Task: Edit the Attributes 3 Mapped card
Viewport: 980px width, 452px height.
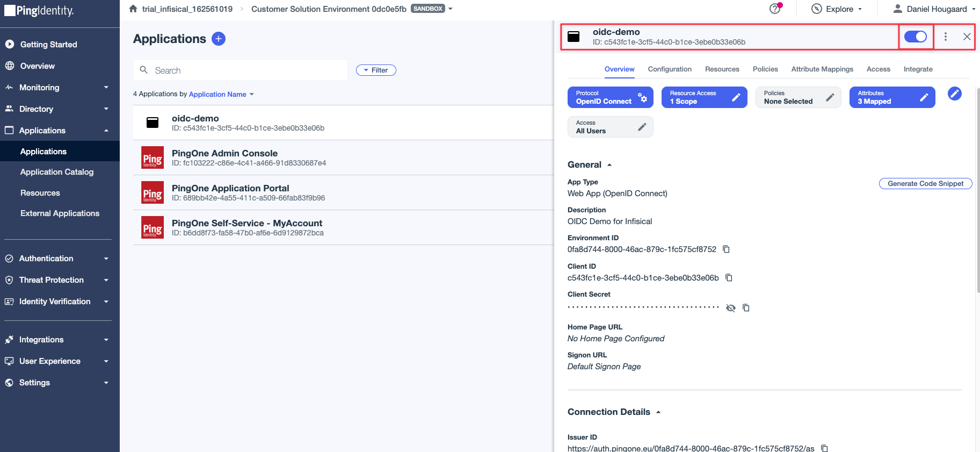Action: 924,97
